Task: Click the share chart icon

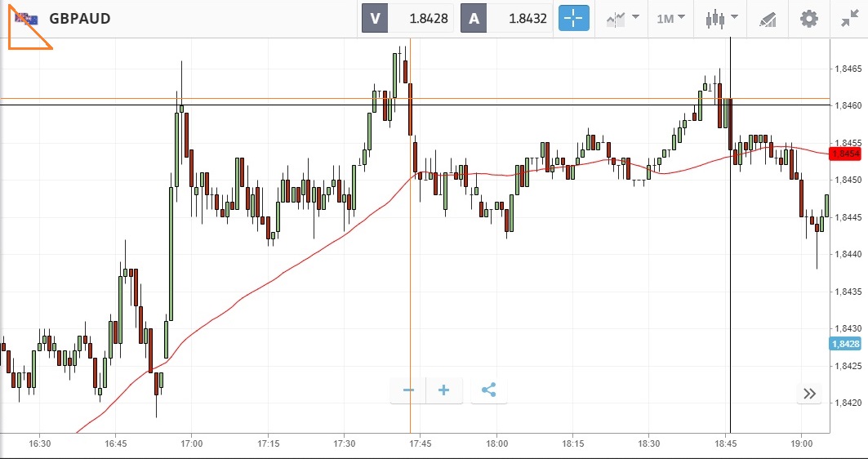Action: (488, 390)
